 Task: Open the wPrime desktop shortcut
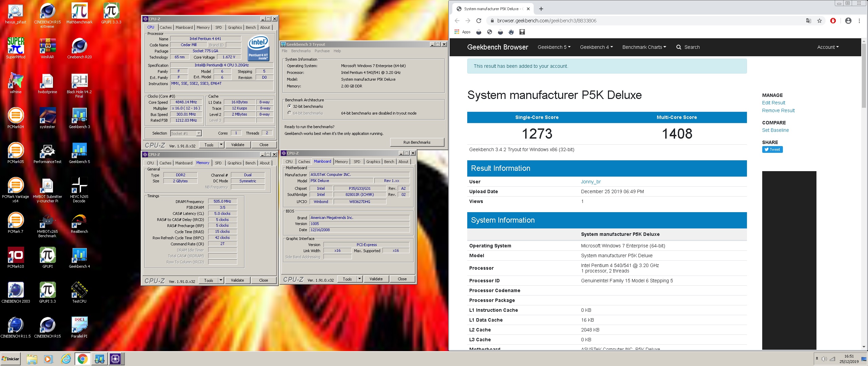16,83
